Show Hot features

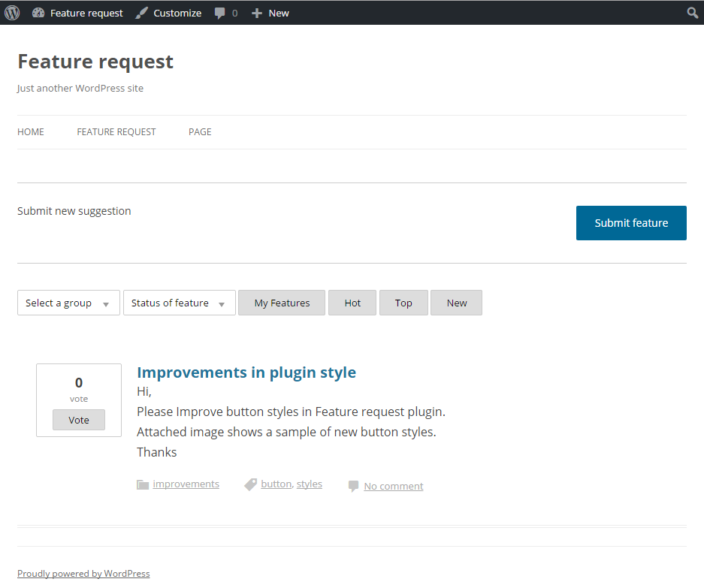352,303
